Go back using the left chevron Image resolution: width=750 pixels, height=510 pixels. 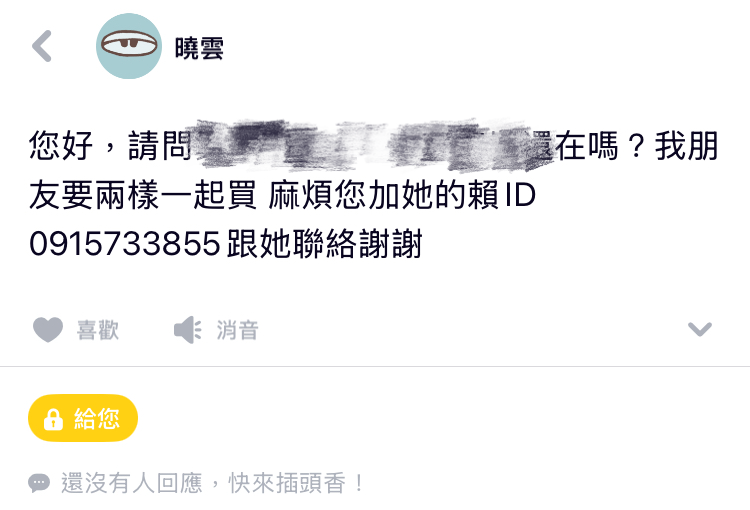pyautogui.click(x=42, y=46)
